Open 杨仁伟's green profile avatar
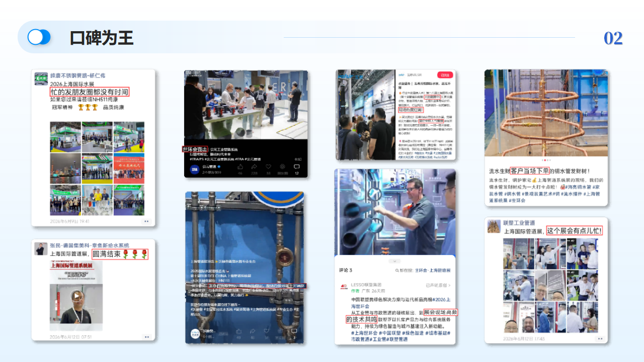This screenshot has width=644, height=362. (x=41, y=79)
